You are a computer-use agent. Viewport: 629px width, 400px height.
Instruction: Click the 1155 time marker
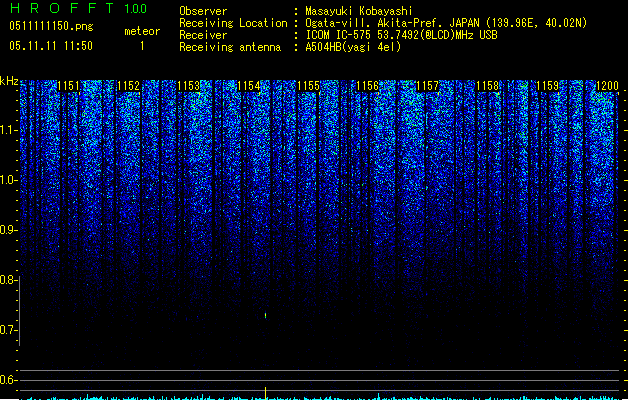tap(308, 86)
